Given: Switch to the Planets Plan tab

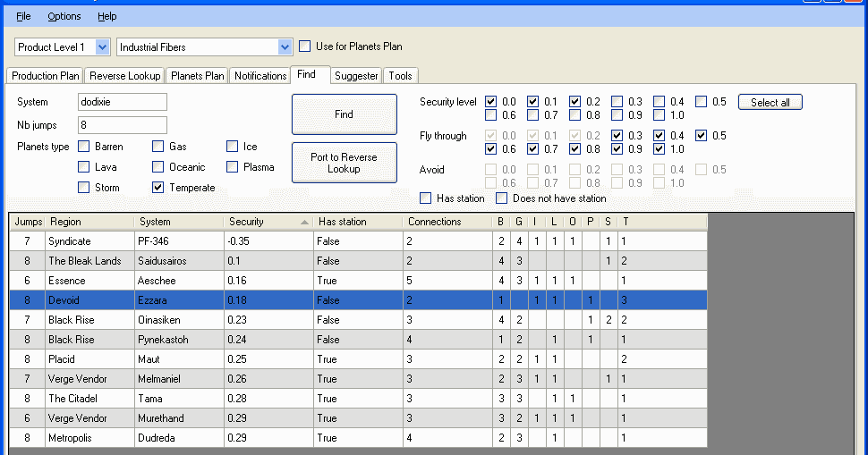Looking at the screenshot, I should (x=198, y=76).
